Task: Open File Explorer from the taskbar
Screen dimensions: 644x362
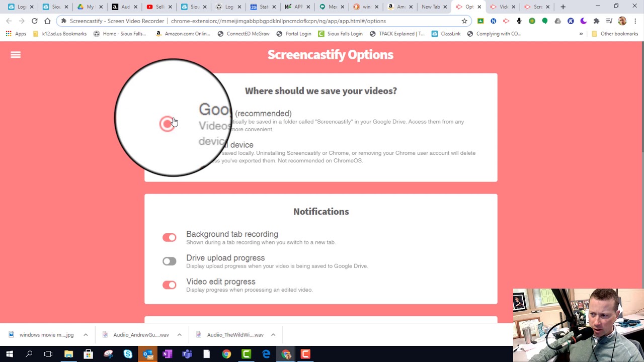Action: pos(68,354)
